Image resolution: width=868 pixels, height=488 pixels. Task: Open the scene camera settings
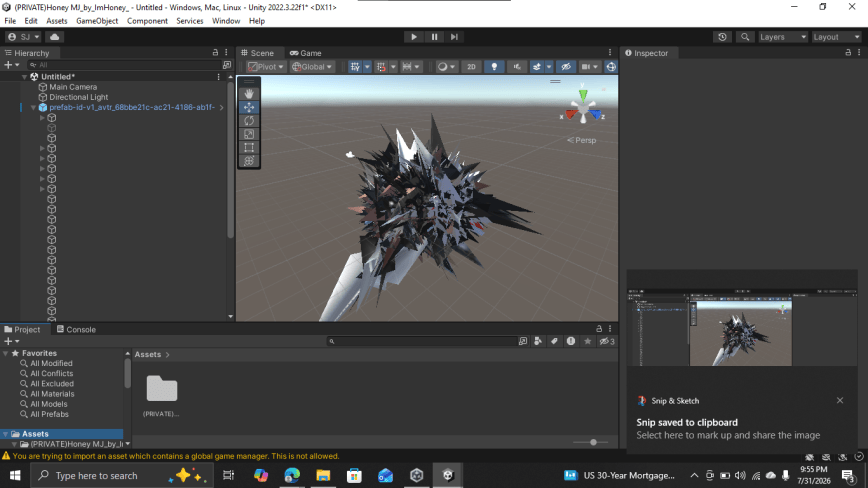tap(590, 66)
